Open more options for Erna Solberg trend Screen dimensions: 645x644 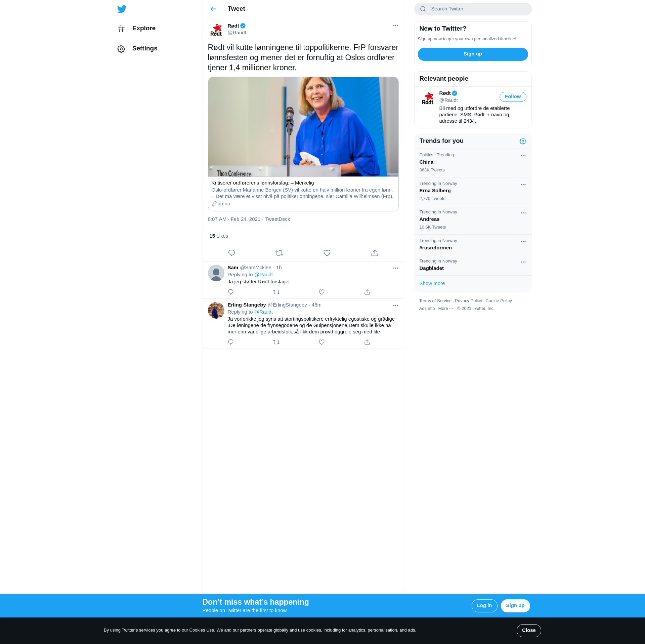point(523,185)
